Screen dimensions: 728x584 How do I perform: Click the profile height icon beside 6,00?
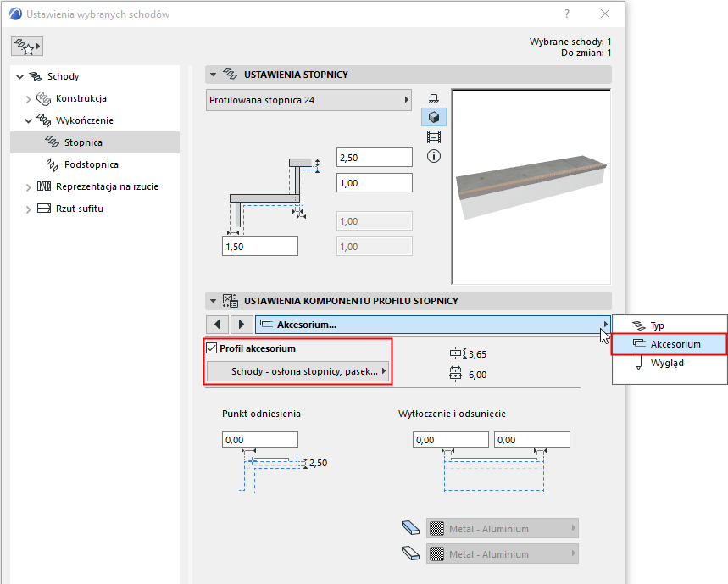[x=456, y=374]
